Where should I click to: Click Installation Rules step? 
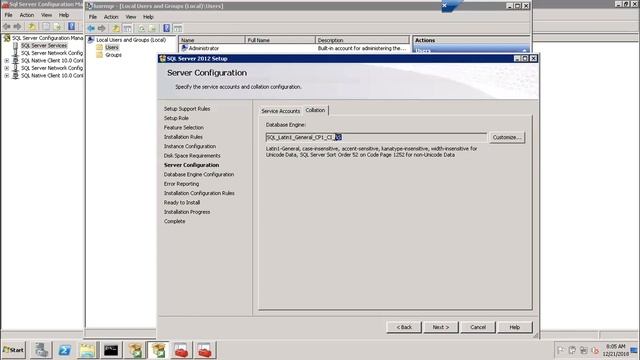click(x=183, y=137)
